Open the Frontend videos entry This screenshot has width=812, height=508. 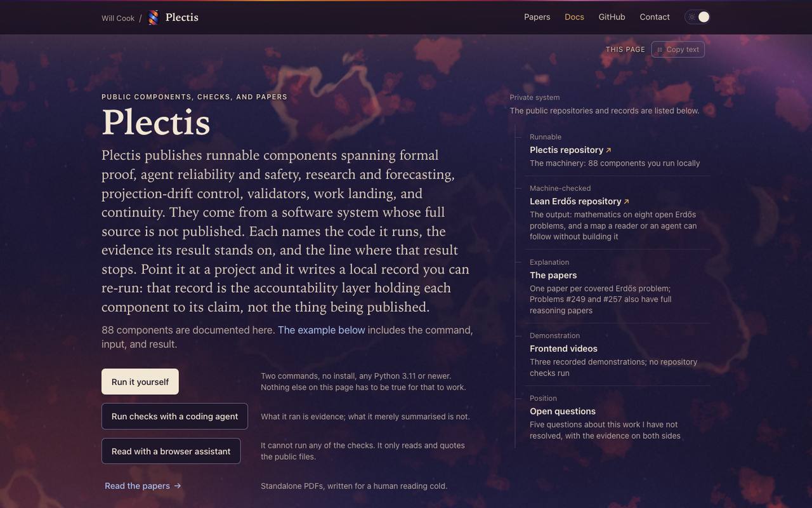(x=563, y=349)
